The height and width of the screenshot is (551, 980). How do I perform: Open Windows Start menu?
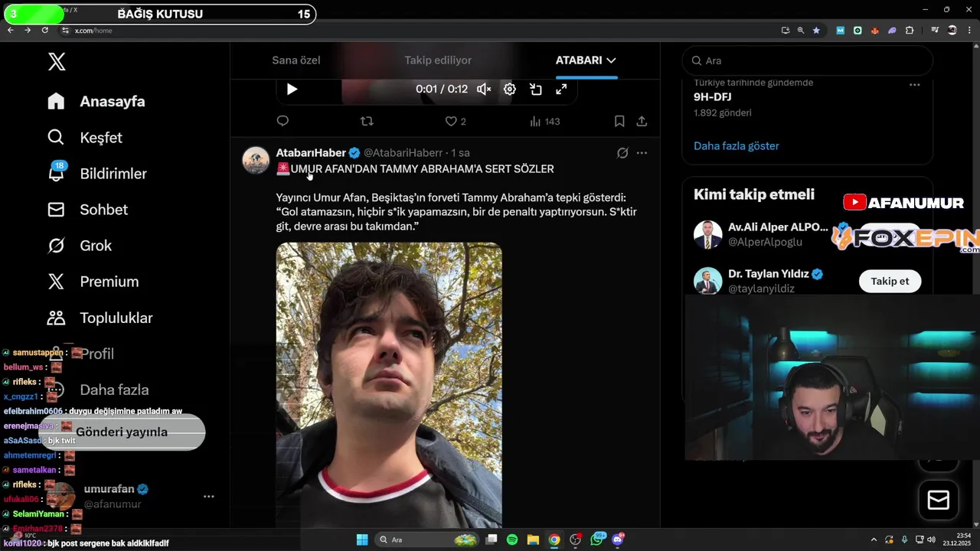362,540
